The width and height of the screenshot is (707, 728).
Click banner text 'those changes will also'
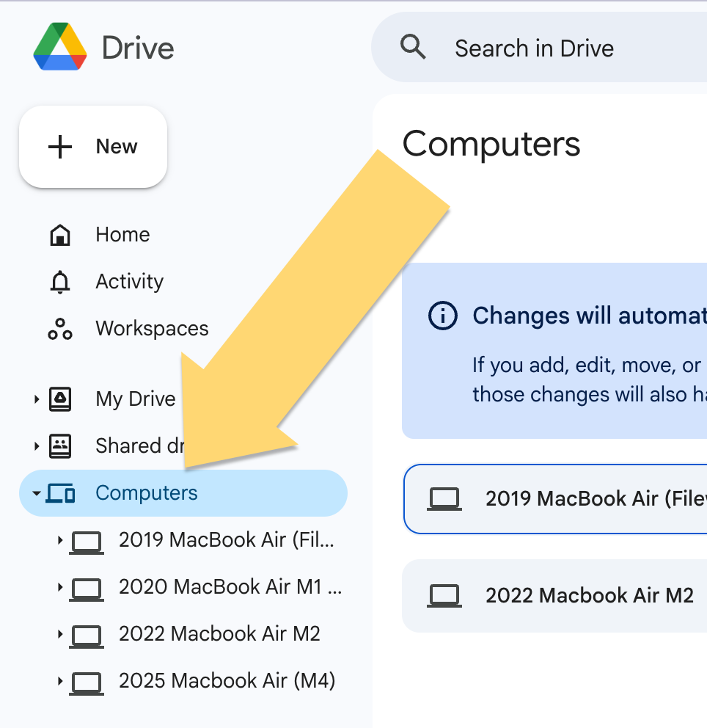pyautogui.click(x=579, y=395)
